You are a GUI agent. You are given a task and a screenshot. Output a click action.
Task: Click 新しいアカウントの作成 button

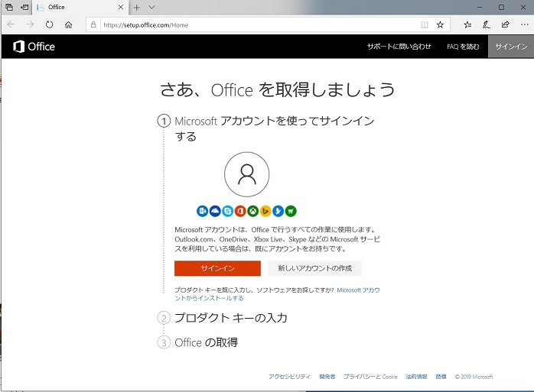314,268
